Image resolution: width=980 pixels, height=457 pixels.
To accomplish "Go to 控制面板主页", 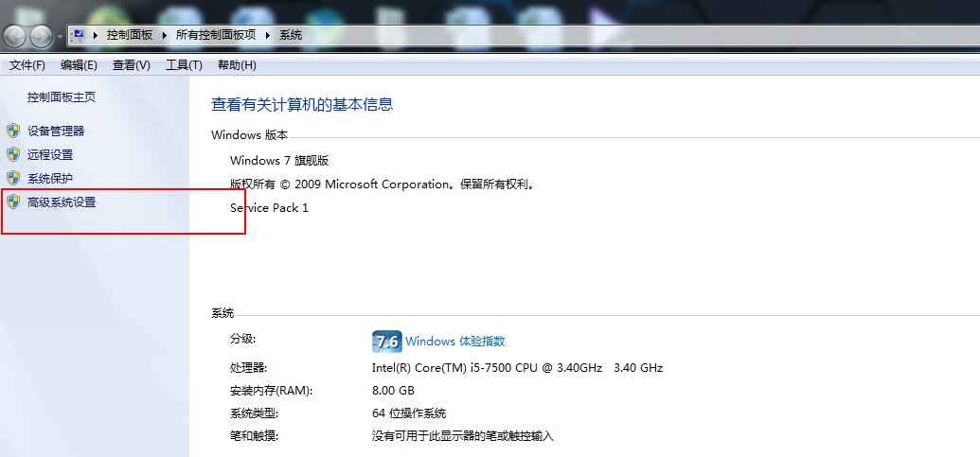I will (62, 97).
